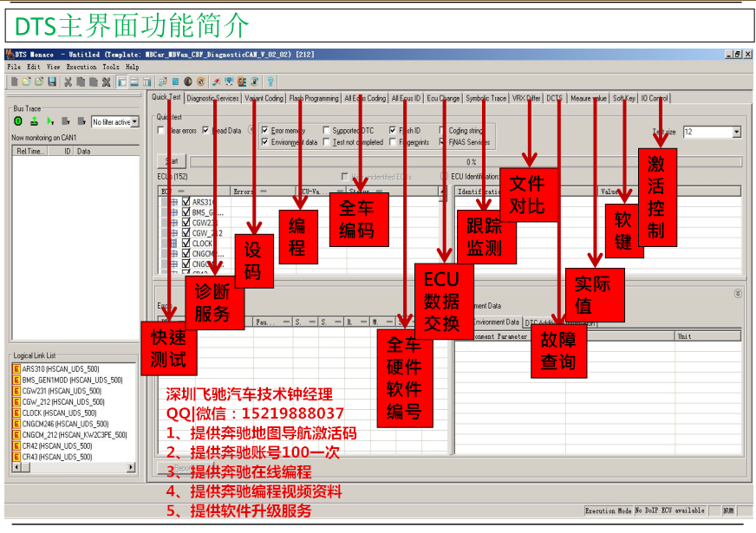Enable the Supported DTC checkbox
Screen dimensions: 756x533
point(326,130)
